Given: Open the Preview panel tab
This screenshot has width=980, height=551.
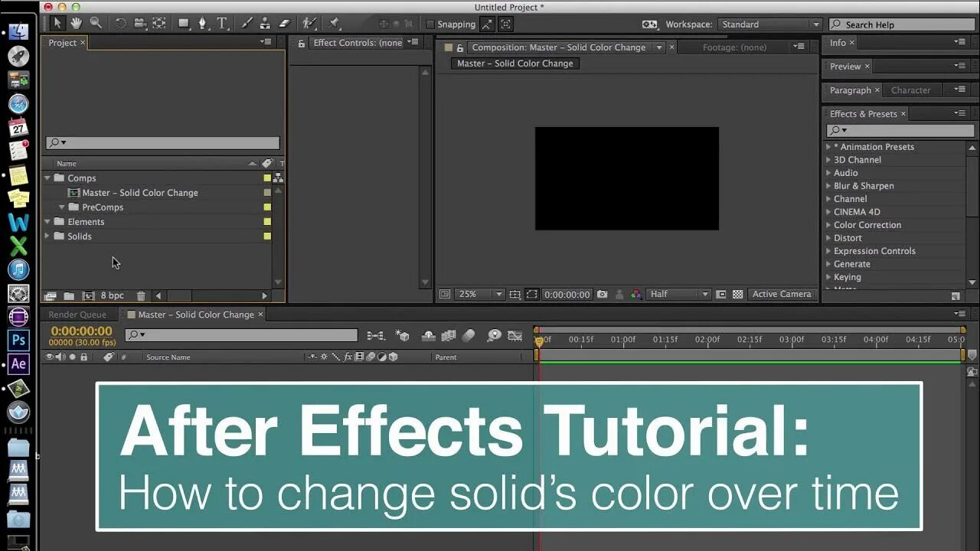Looking at the screenshot, I should 845,67.
